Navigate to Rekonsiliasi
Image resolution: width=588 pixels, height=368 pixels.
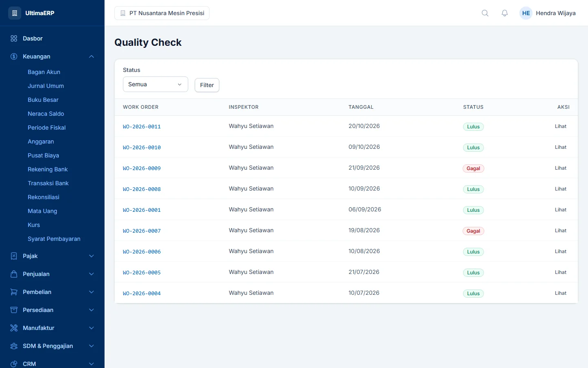point(43,197)
